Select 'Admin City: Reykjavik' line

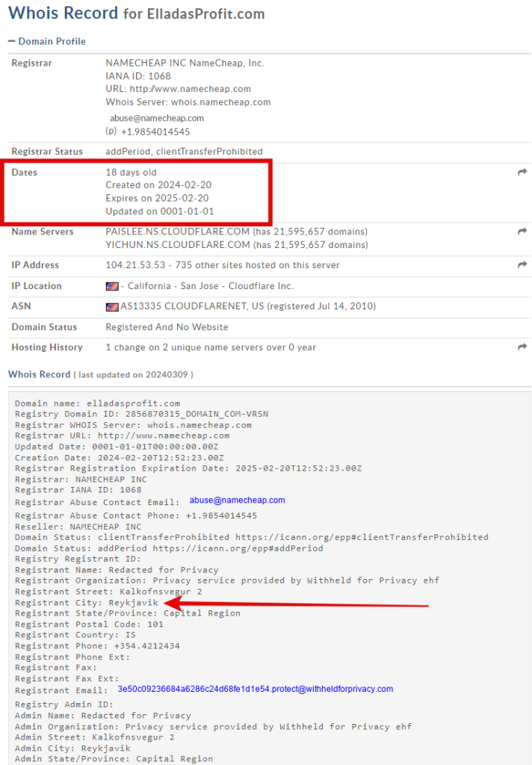click(72, 748)
